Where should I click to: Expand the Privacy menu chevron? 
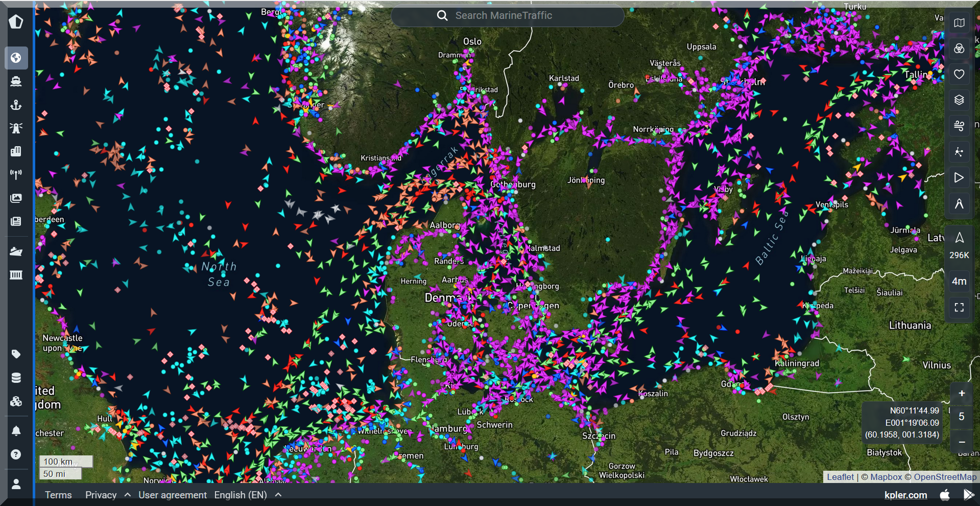[x=128, y=495]
